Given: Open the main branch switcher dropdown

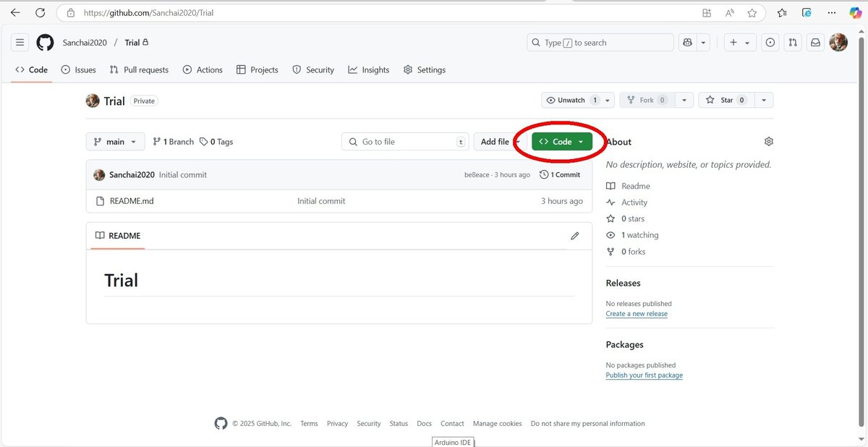Looking at the screenshot, I should [115, 142].
